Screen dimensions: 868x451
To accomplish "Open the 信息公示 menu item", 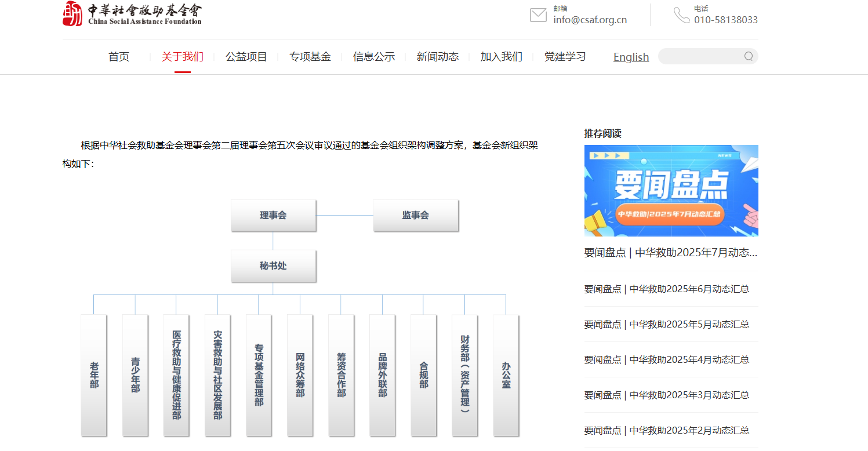I will (x=373, y=57).
